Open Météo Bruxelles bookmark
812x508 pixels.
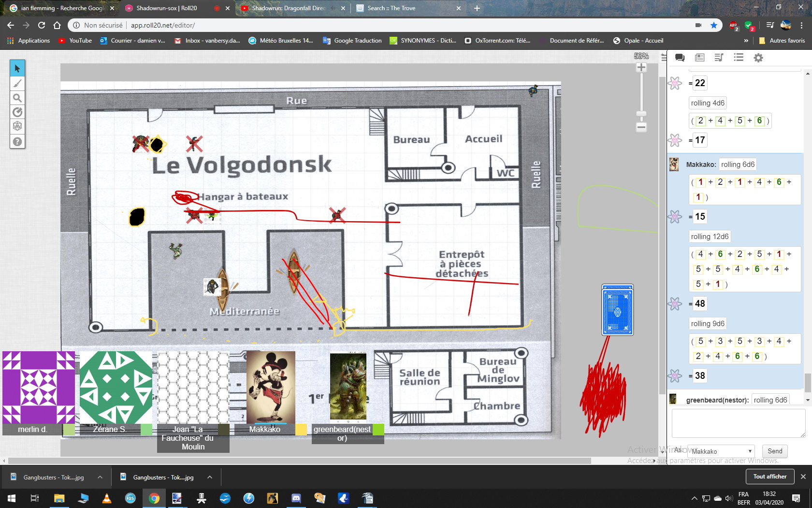coord(281,41)
